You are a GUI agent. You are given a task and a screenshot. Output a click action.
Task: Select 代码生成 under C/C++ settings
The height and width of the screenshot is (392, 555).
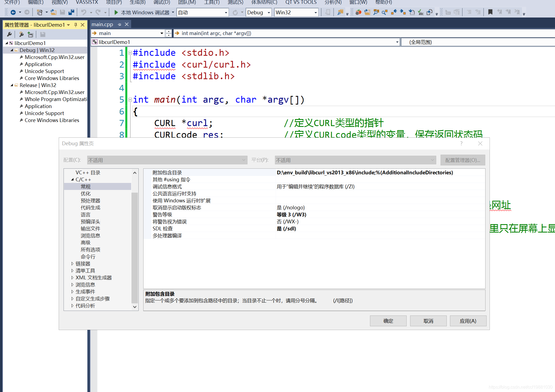tap(90, 207)
